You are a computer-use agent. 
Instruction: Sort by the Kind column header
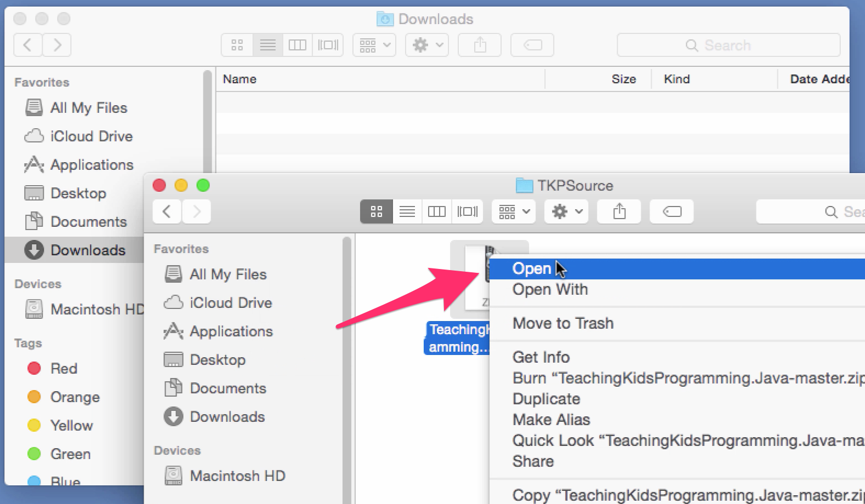[x=676, y=79]
